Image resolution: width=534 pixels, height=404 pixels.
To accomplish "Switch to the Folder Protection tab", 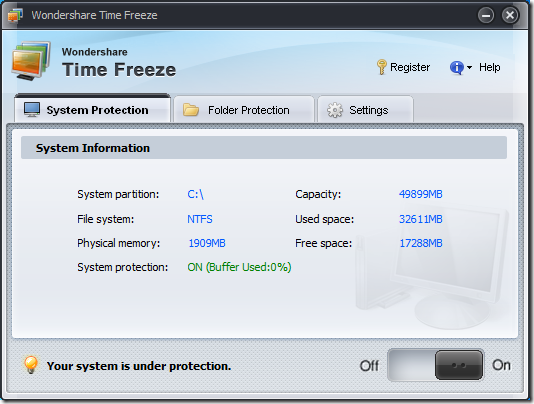I will (x=244, y=109).
